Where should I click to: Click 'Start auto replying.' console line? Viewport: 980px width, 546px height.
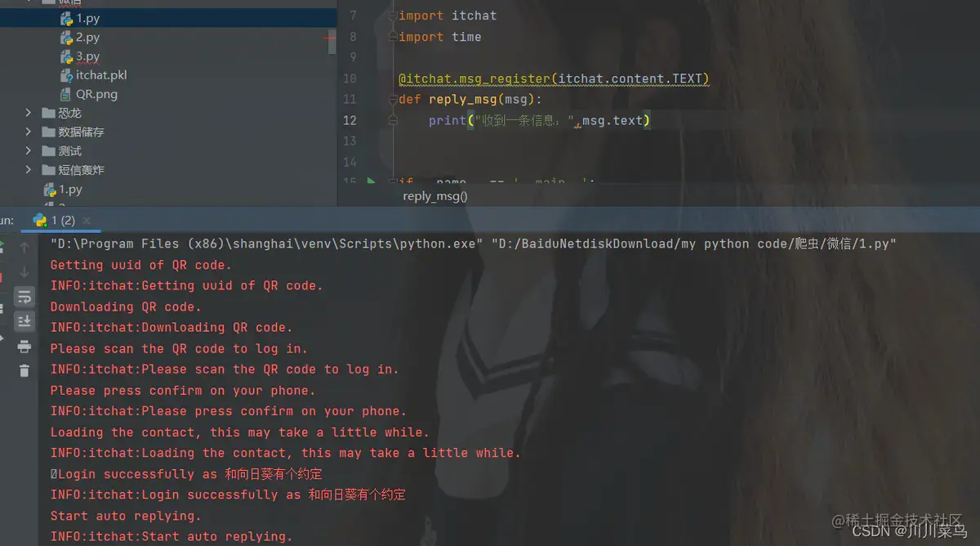[x=126, y=516]
